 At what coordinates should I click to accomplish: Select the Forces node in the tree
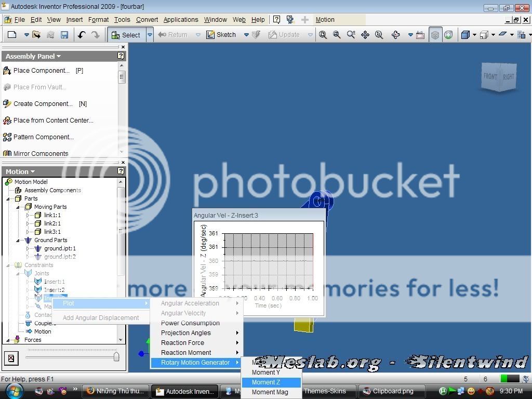pyautogui.click(x=33, y=340)
